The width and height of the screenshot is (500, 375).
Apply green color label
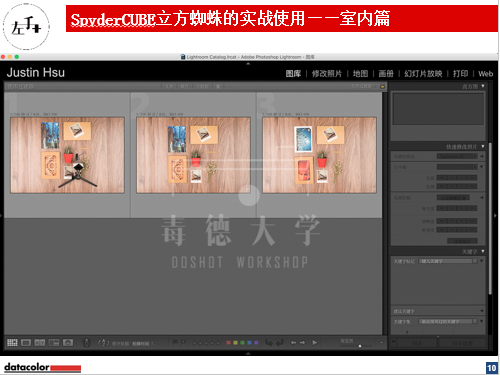[242, 343]
